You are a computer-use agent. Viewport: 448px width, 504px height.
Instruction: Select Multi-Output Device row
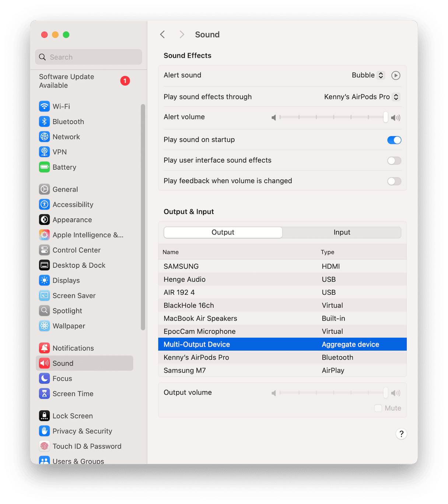283,344
